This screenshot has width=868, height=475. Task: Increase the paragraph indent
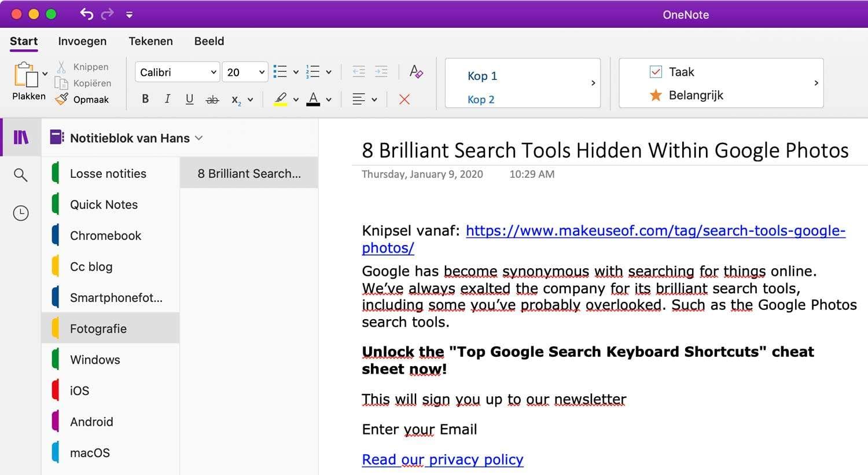(381, 72)
